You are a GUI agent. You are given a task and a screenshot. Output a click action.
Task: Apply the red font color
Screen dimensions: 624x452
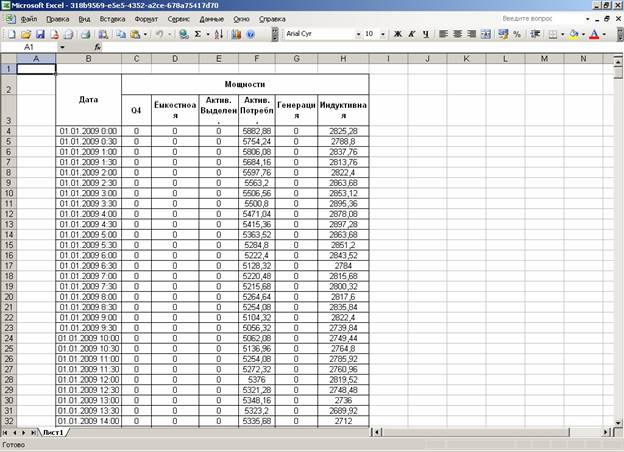594,34
